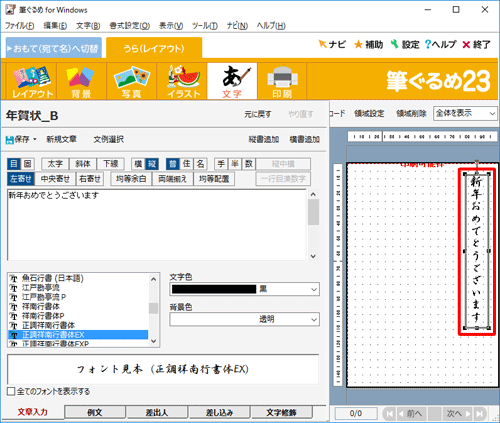Toggle the 固 button in format row
Image resolution: width=500 pixels, height=423 pixels.
point(28,164)
